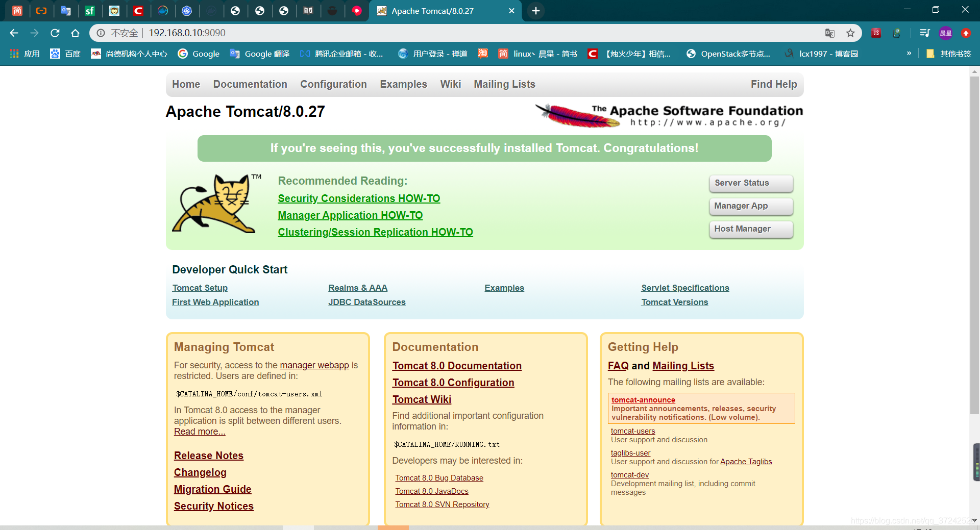Close the Apache Tomcat/8.0.27 tab
The height and width of the screenshot is (530, 980).
click(511, 11)
